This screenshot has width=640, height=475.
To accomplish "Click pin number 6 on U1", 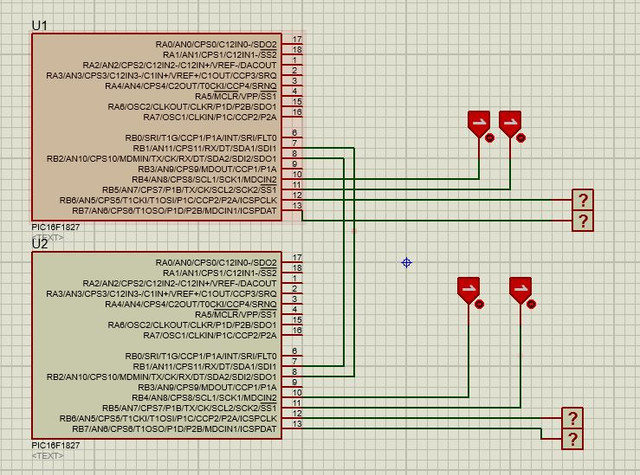I will pos(295,133).
